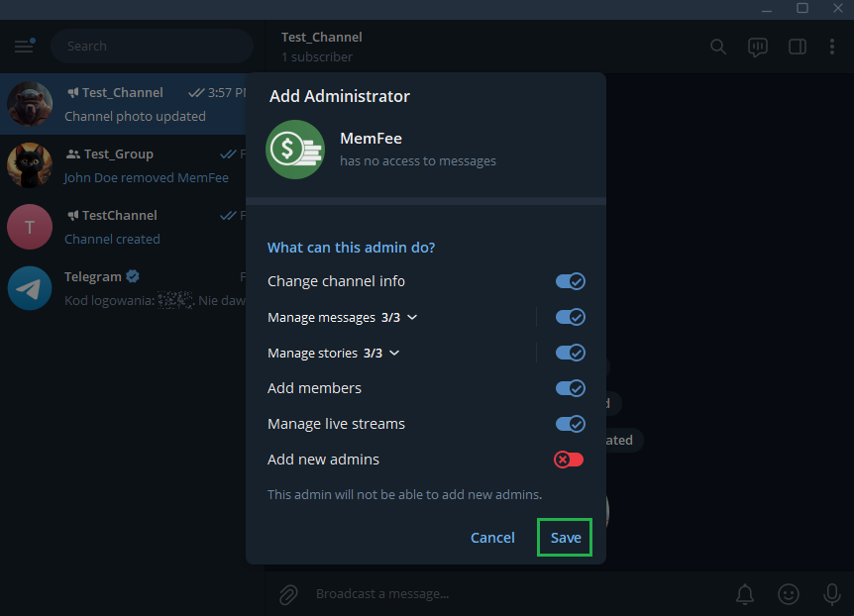The height and width of the screenshot is (616, 854).
Task: Enable the Add new admins switch
Action: (569, 460)
